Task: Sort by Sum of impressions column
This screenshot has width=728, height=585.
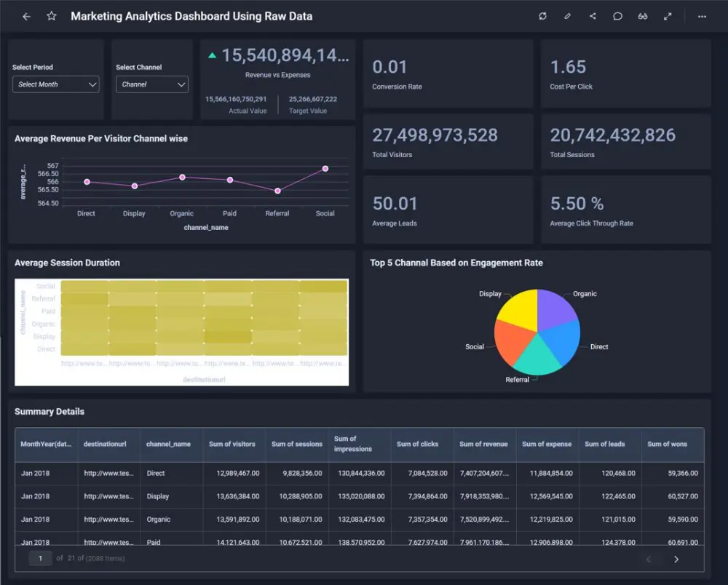Action: (x=360, y=444)
